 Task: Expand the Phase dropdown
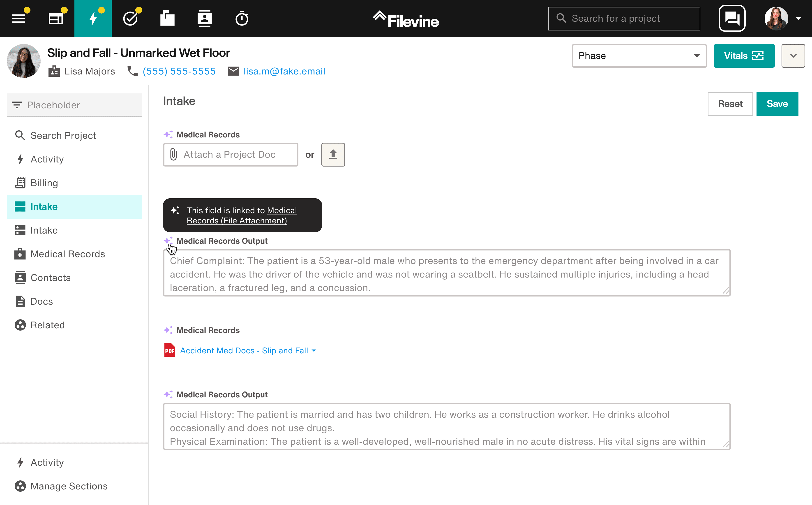coord(639,56)
